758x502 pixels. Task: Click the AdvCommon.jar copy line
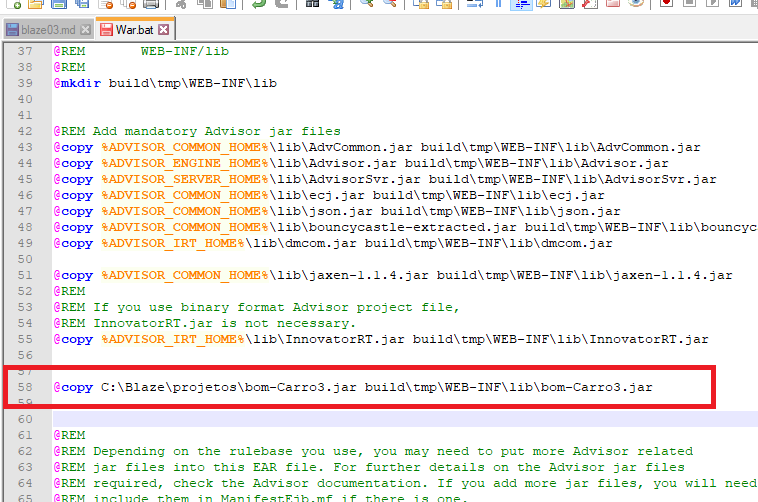tap(377, 148)
